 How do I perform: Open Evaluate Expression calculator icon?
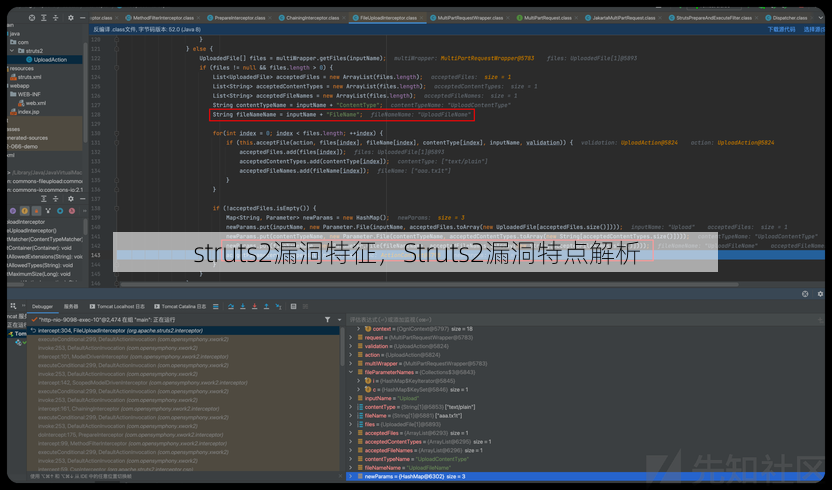[x=293, y=306]
